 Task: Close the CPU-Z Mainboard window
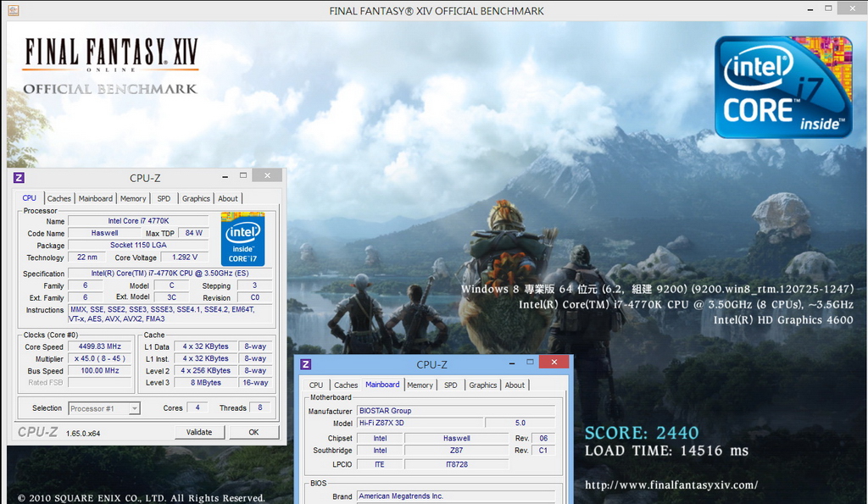point(554,362)
